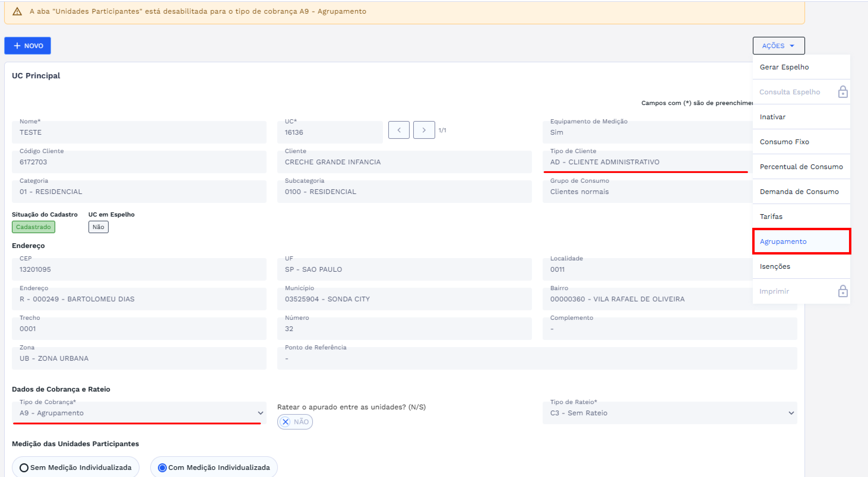868x477 pixels.
Task: Click the AÇÕES caret arrow
Action: click(792, 46)
